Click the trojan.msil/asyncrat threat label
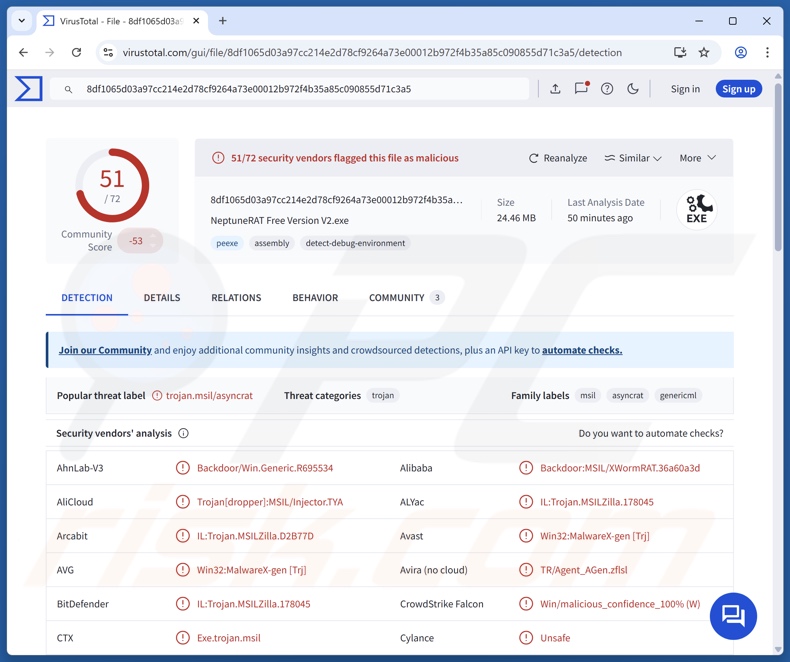 [x=209, y=395]
